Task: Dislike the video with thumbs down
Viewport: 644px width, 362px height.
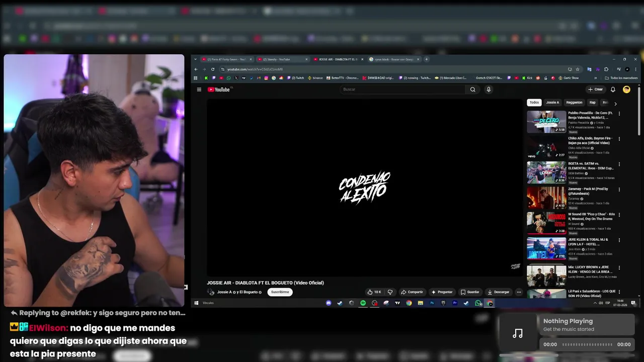Action: click(x=390, y=292)
